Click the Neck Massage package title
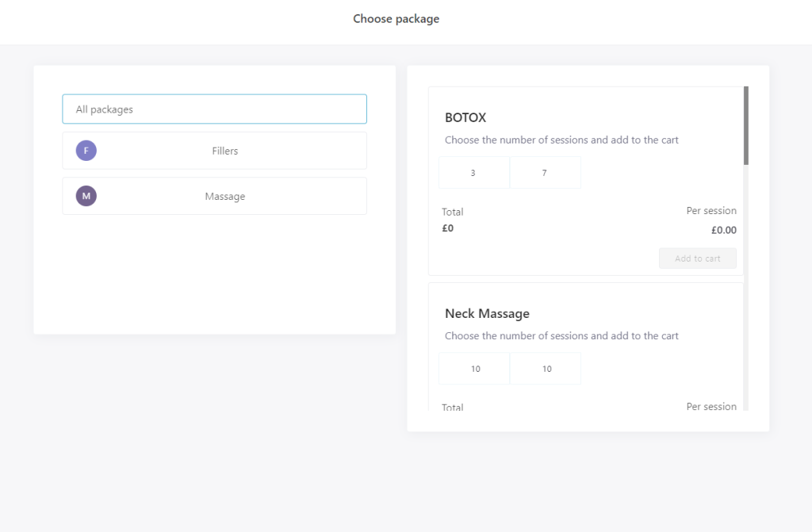The width and height of the screenshot is (812, 532). click(487, 313)
